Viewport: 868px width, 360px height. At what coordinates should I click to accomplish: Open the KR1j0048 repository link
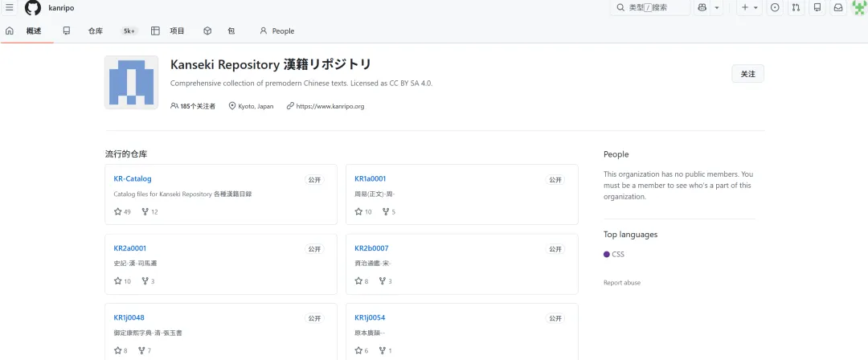coord(129,318)
